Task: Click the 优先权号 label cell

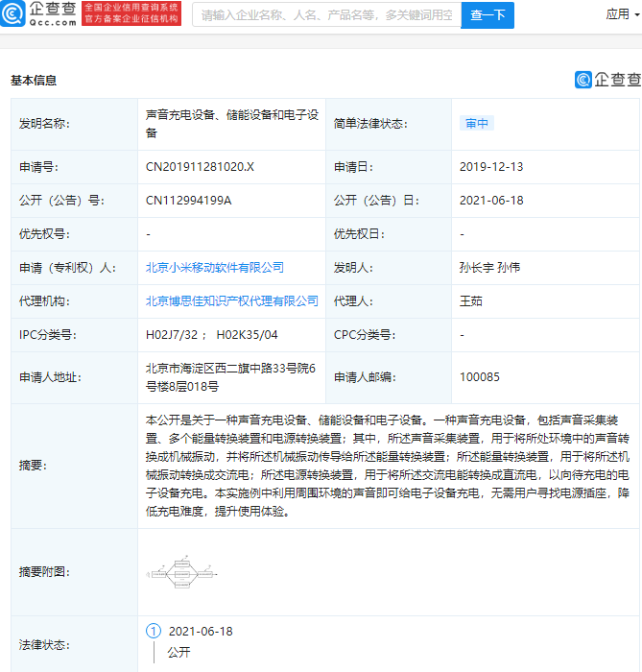Action: click(x=74, y=234)
